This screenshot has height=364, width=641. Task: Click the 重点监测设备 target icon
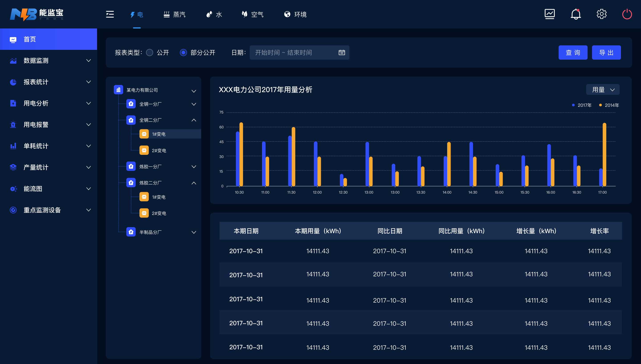(x=13, y=210)
